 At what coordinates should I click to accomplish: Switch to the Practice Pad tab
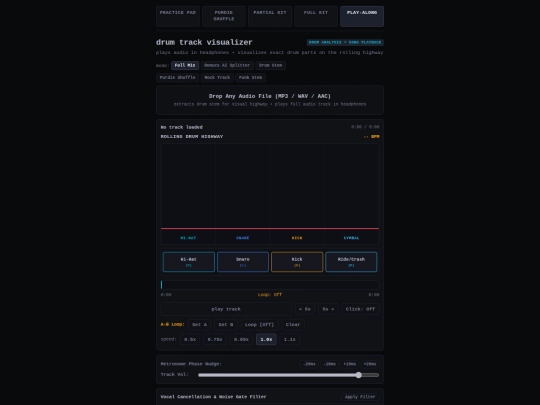coord(178,16)
